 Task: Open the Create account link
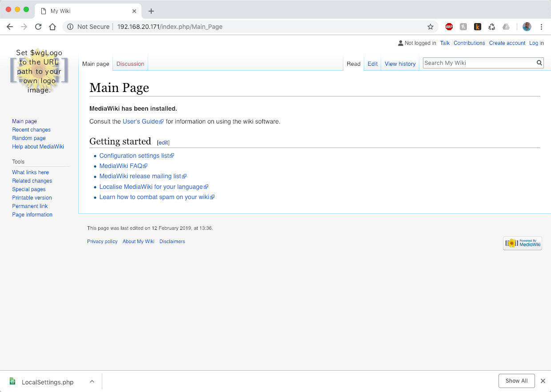pos(507,43)
